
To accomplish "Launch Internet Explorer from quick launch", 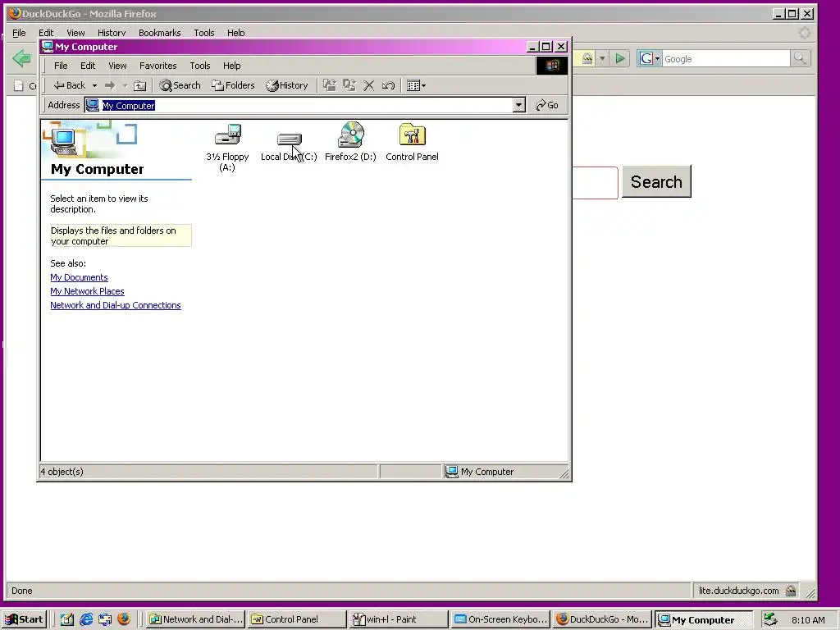I will point(85,619).
